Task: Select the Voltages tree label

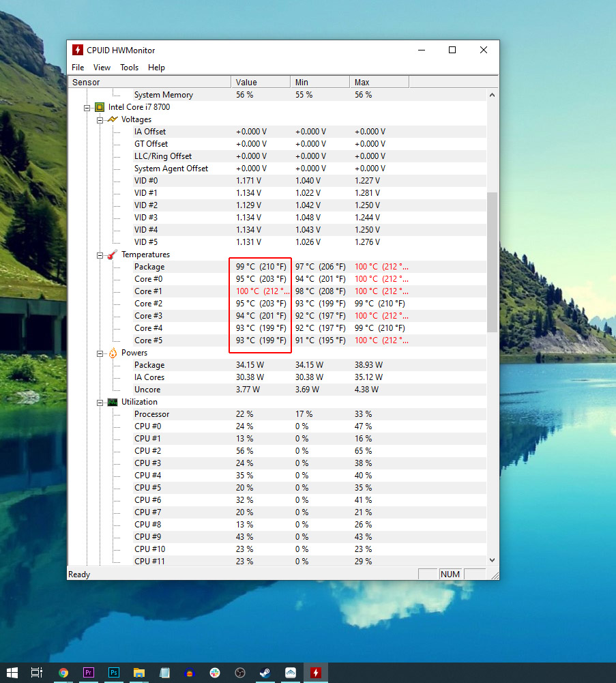Action: coord(136,119)
